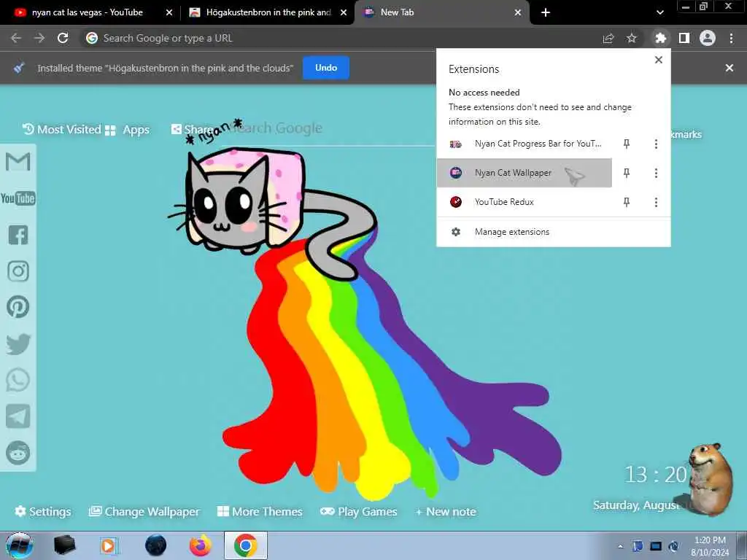Go forward to the next page

(x=39, y=38)
